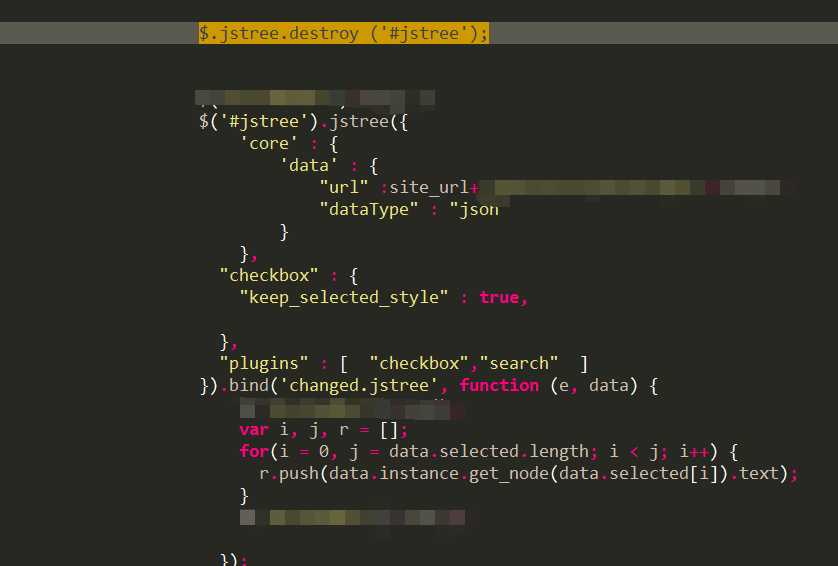The image size is (838, 566).
Task: Click get_node method name
Action: click(509, 474)
